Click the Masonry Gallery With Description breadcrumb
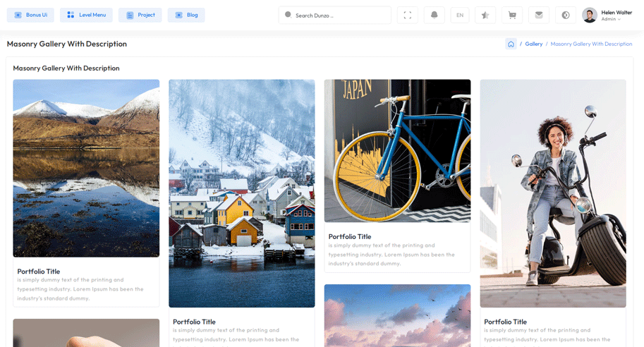This screenshot has width=644, height=347. coord(591,44)
